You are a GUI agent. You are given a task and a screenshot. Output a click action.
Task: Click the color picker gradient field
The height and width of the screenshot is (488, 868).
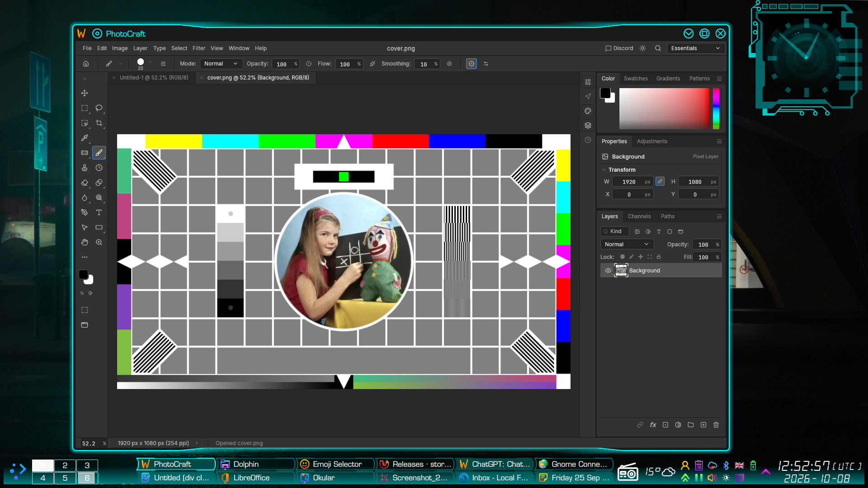coord(664,108)
